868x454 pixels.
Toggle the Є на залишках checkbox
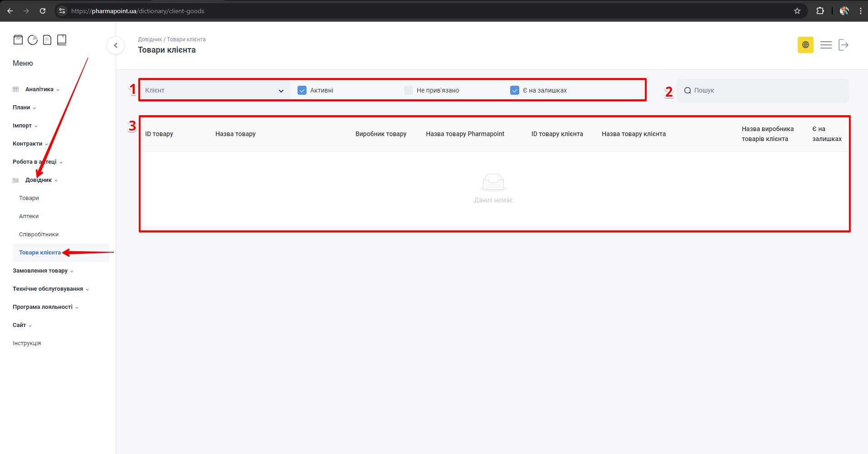[515, 90]
